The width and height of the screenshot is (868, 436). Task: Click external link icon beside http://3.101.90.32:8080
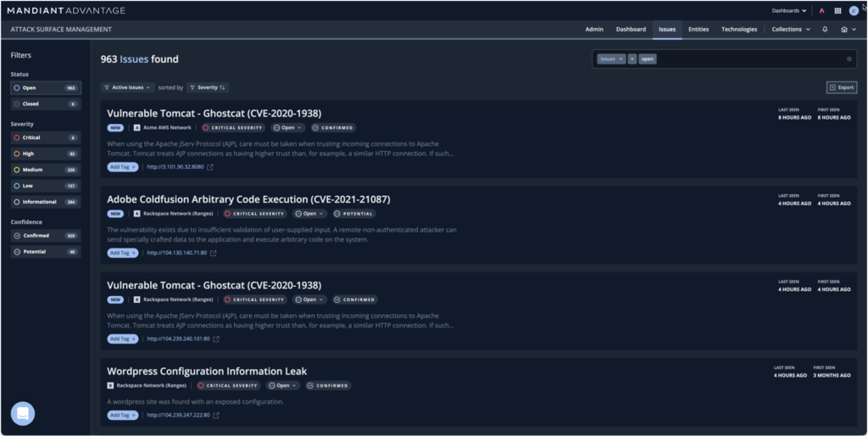point(210,167)
